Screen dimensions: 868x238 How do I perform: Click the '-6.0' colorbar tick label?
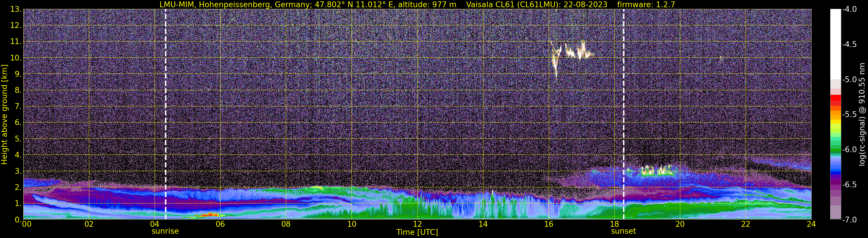click(849, 150)
